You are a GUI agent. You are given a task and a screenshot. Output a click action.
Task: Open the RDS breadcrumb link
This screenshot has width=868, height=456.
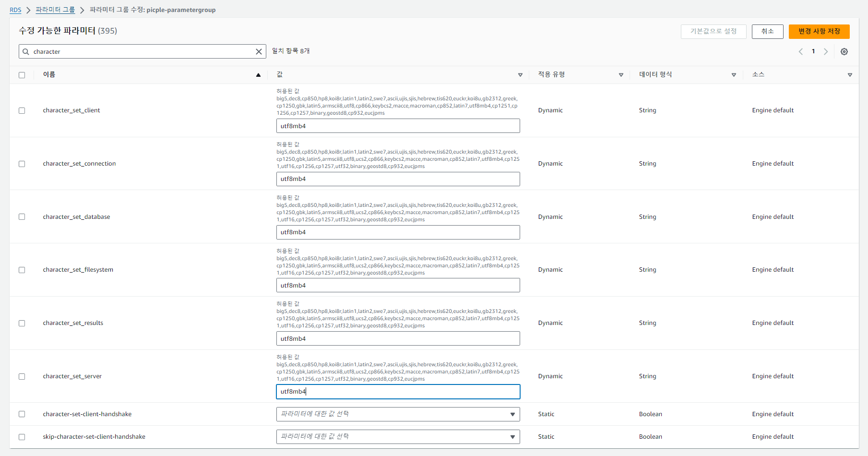click(x=15, y=10)
